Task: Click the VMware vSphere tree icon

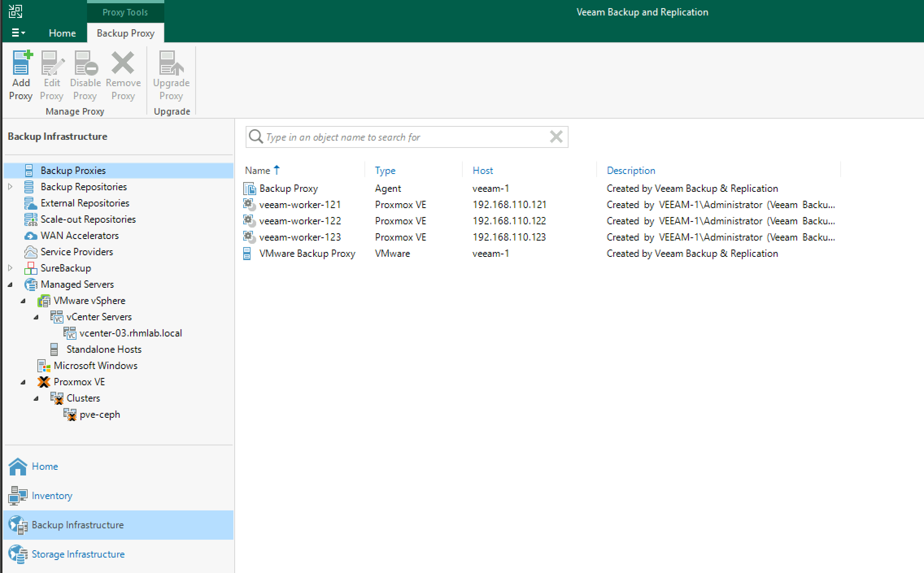Action: tap(44, 301)
